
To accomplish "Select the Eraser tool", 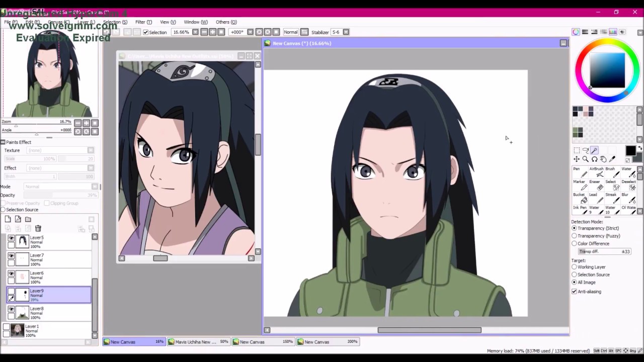I will coord(596,185).
